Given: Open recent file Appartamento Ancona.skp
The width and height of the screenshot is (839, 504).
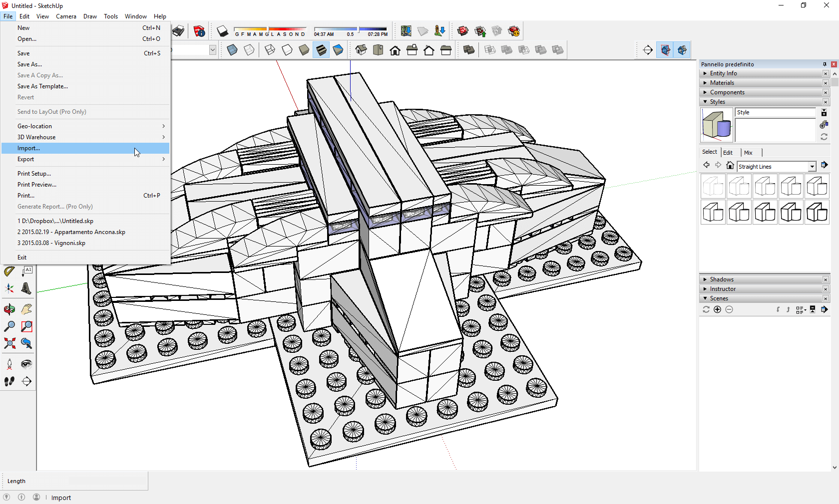Looking at the screenshot, I should point(85,232).
